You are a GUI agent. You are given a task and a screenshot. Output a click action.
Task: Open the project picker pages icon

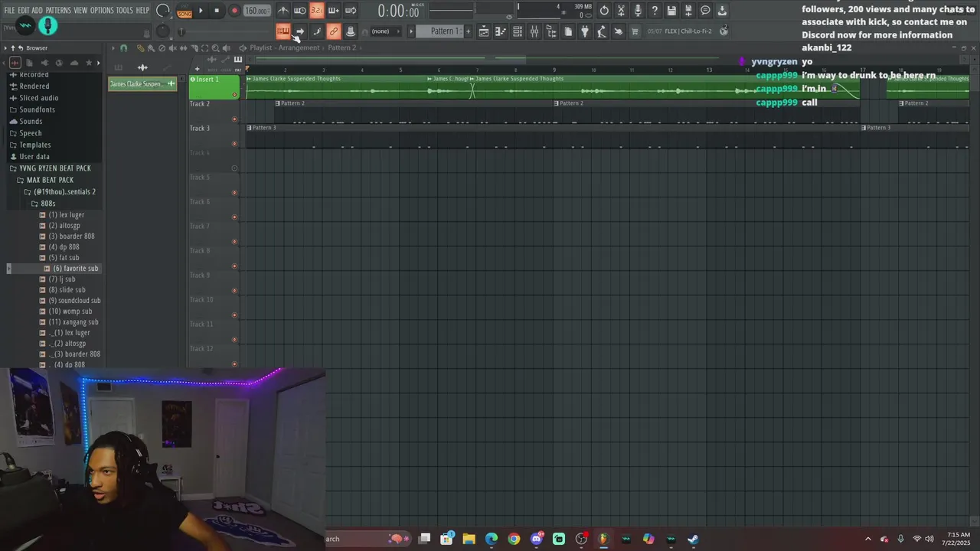click(568, 31)
